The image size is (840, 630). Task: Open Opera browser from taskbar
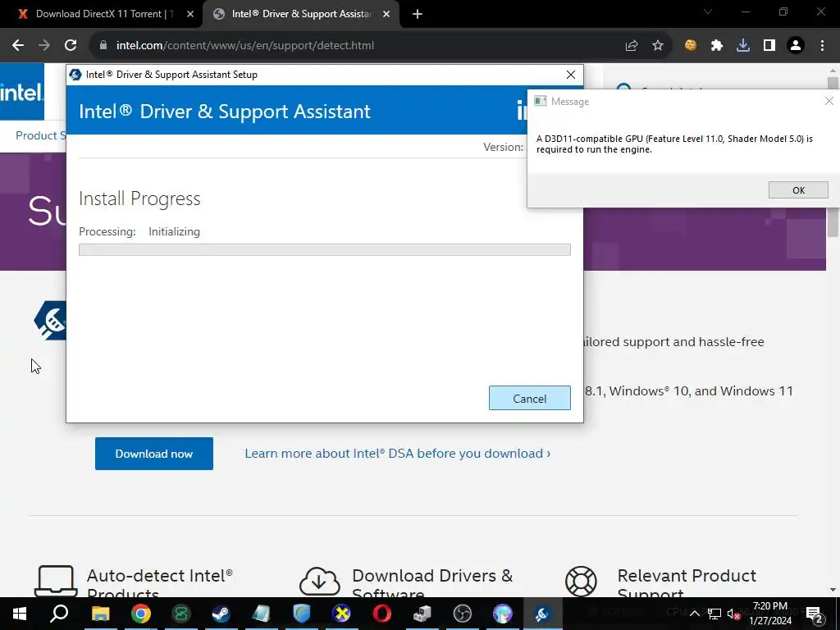(382, 614)
